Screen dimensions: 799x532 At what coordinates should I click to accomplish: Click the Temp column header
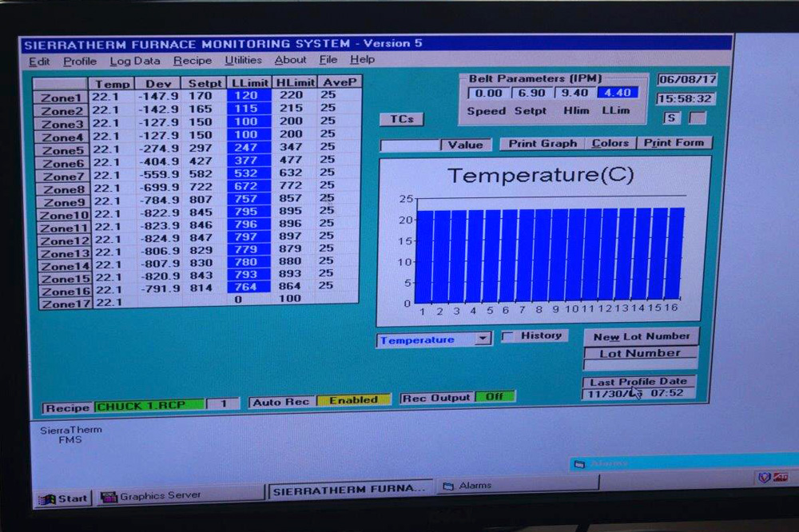[113, 84]
